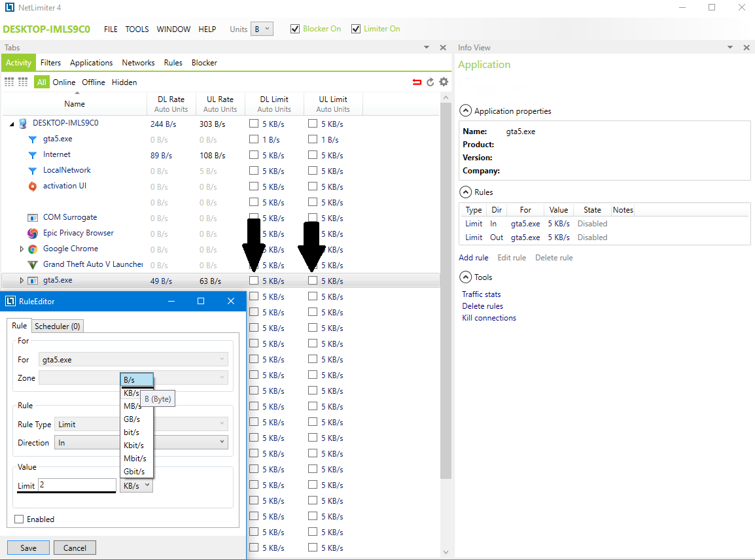Click the COM Surrogate window icon
The image size is (755, 560).
pos(33,218)
